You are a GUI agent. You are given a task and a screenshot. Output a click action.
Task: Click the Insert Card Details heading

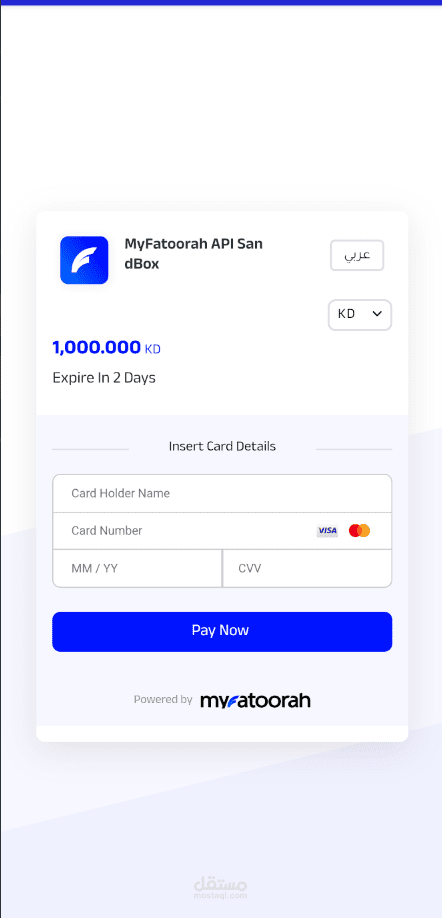tap(222, 446)
